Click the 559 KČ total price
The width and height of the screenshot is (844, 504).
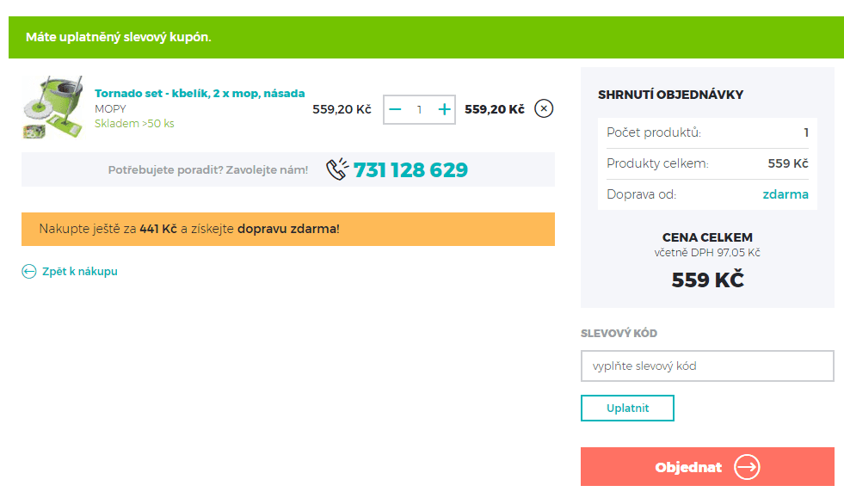click(707, 280)
